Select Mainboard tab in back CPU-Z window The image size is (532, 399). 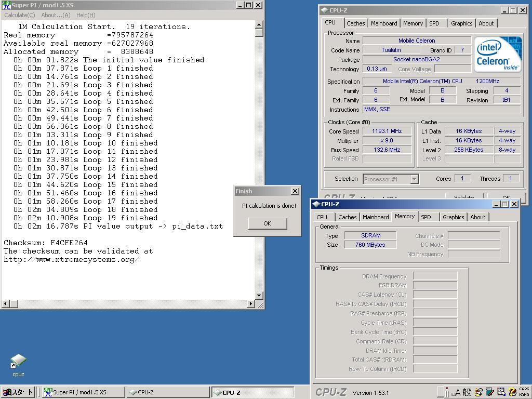tap(384, 23)
